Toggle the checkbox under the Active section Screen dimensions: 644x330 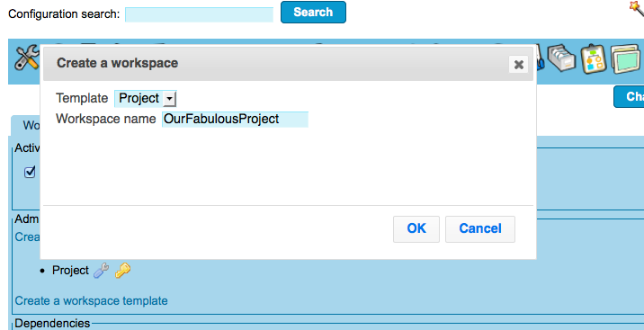[x=30, y=172]
